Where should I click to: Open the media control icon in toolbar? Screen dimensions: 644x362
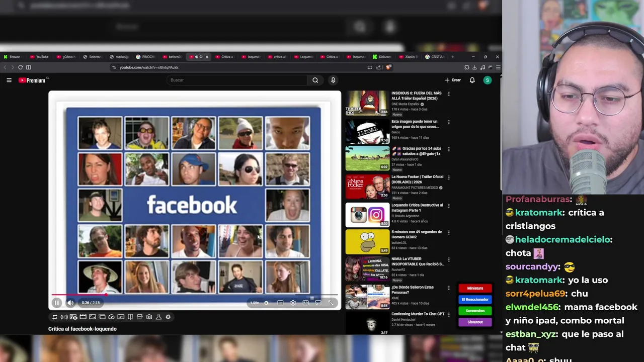tap(482, 67)
